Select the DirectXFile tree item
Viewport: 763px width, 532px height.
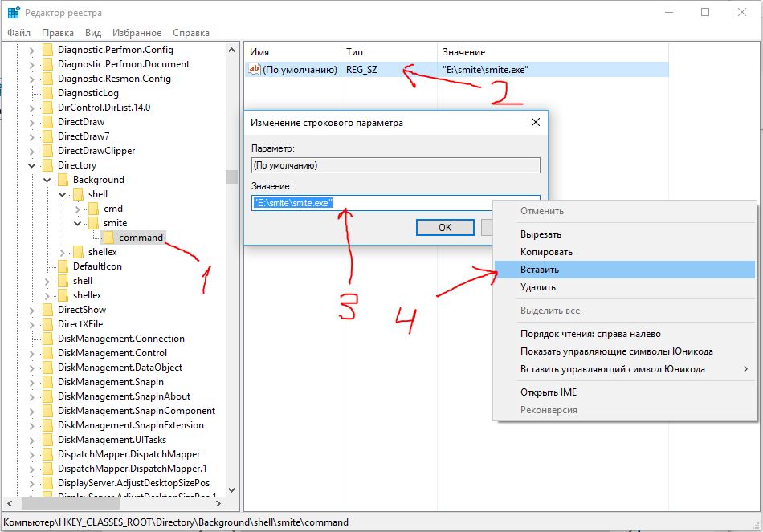point(80,324)
